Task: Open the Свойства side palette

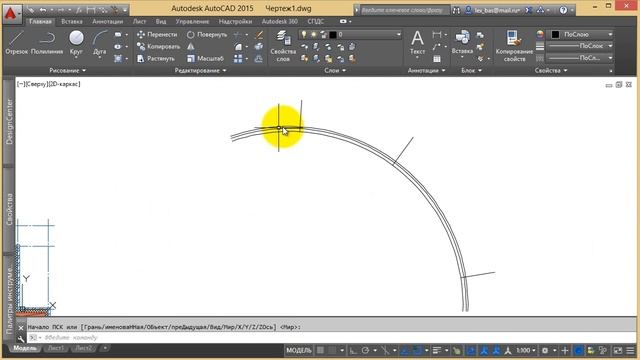Action: (x=9, y=209)
